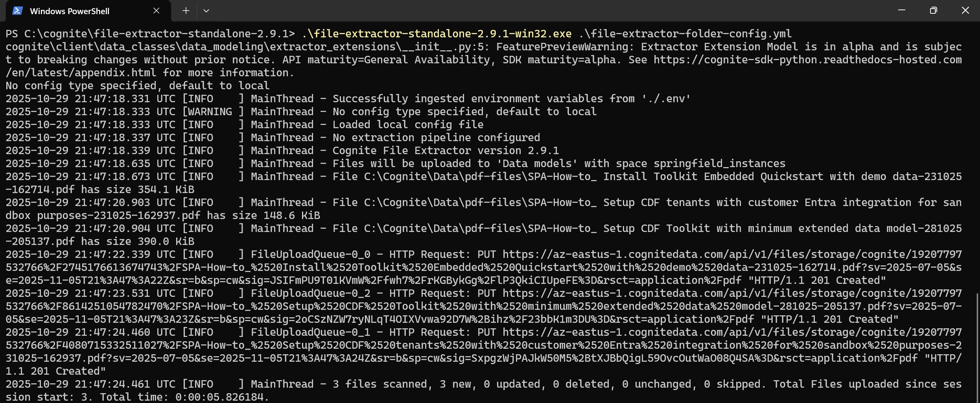Click the 'Loaded local config file' log line
Image resolution: width=980 pixels, height=403 pixels.
coord(245,125)
